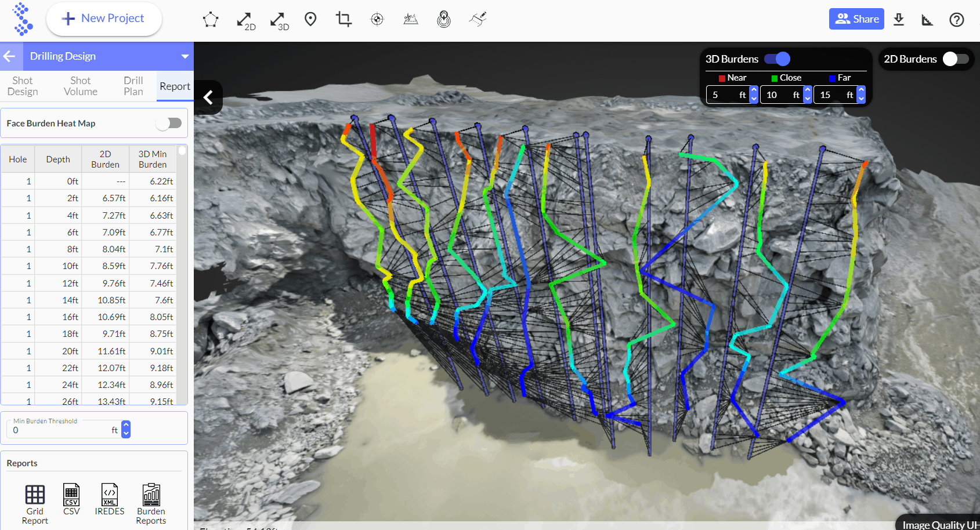
Task: Open the help question mark icon
Action: click(x=957, y=20)
